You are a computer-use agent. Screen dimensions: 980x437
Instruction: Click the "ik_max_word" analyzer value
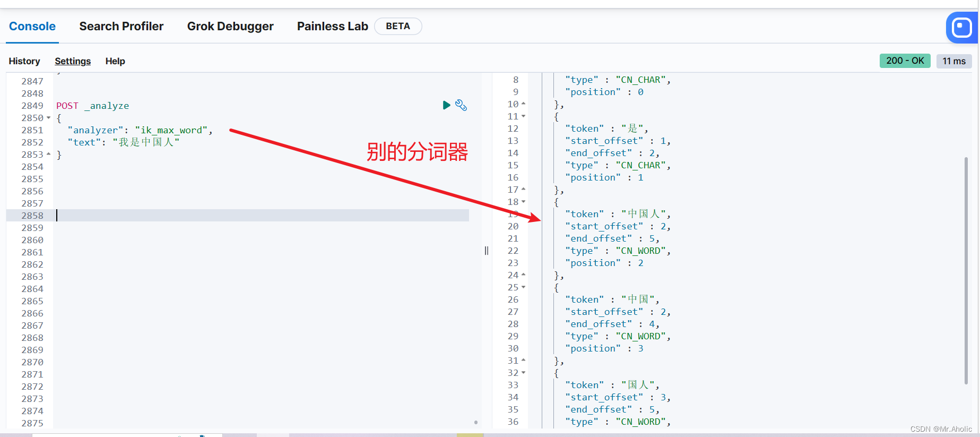click(x=171, y=130)
